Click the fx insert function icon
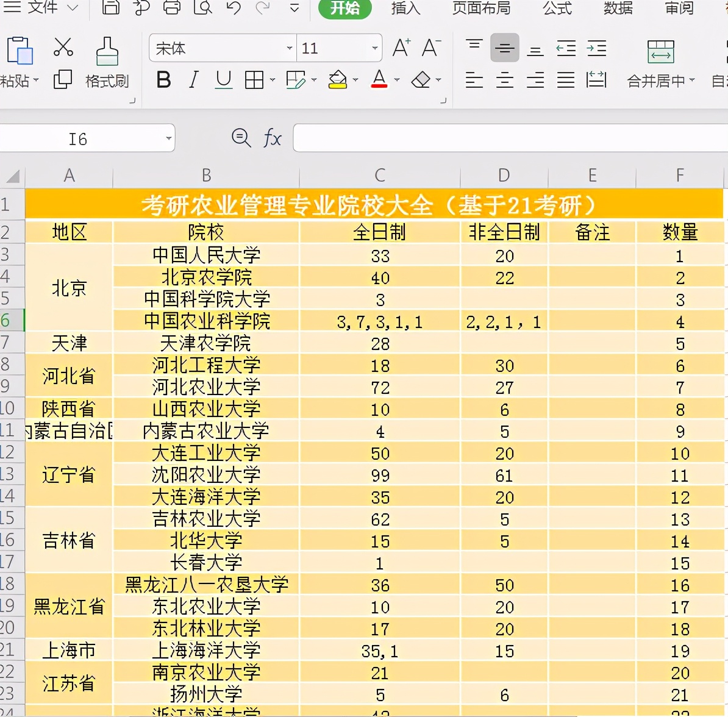Viewport: 728px width, 717px height. coord(273,138)
